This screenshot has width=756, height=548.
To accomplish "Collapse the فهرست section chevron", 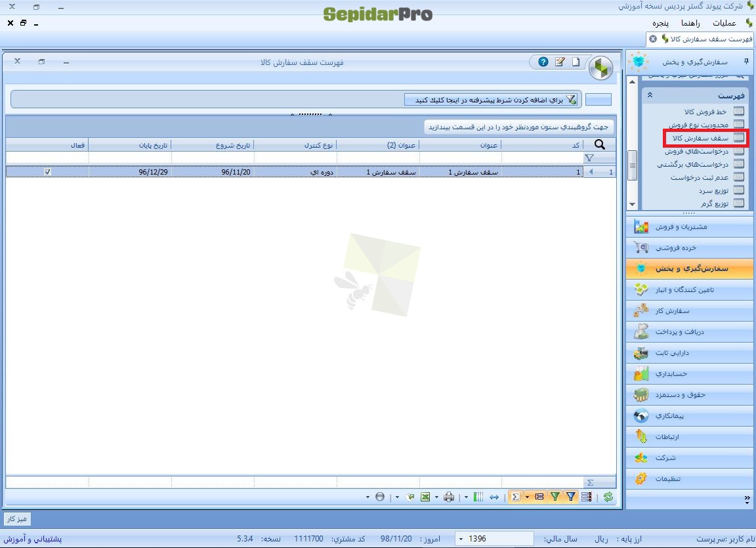I will [x=650, y=95].
